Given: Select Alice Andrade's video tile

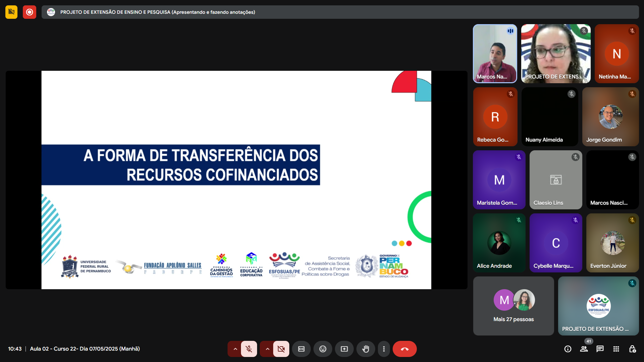Looking at the screenshot, I should click(499, 243).
